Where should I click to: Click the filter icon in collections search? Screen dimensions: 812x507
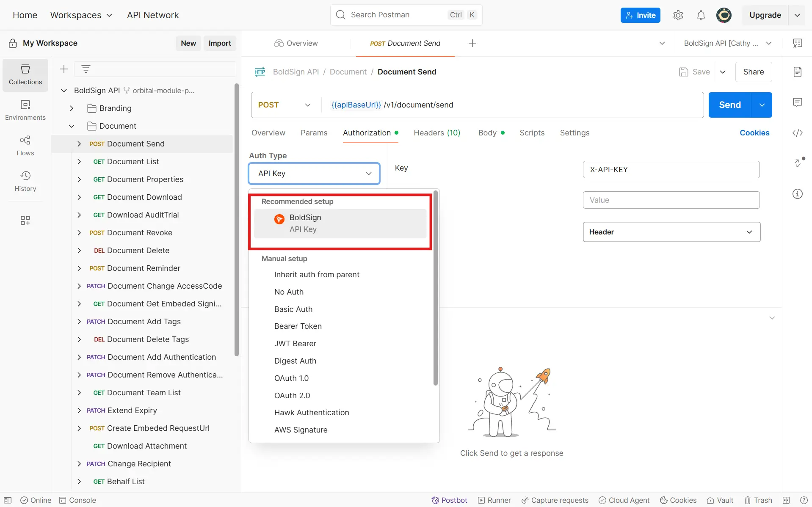click(x=86, y=69)
